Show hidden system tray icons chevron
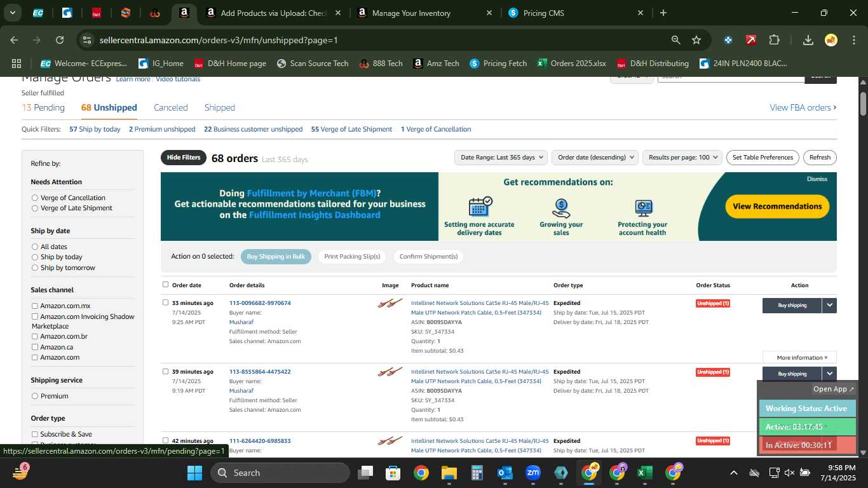 pyautogui.click(x=733, y=473)
